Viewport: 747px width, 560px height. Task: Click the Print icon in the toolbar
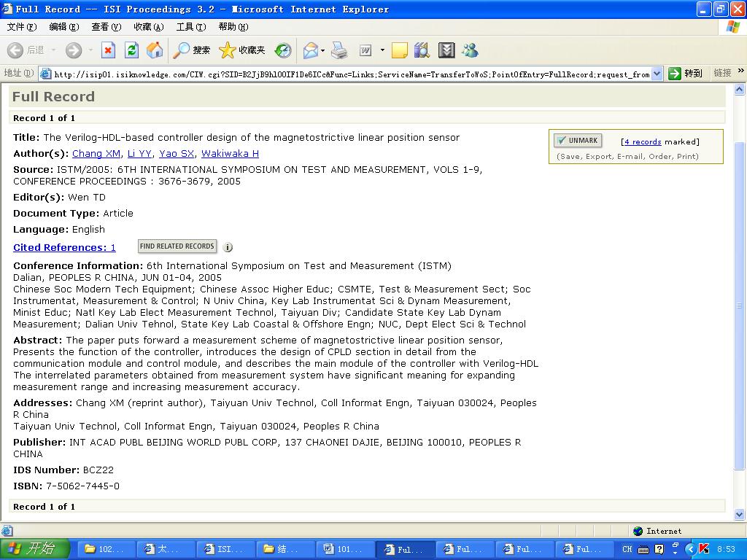339,50
